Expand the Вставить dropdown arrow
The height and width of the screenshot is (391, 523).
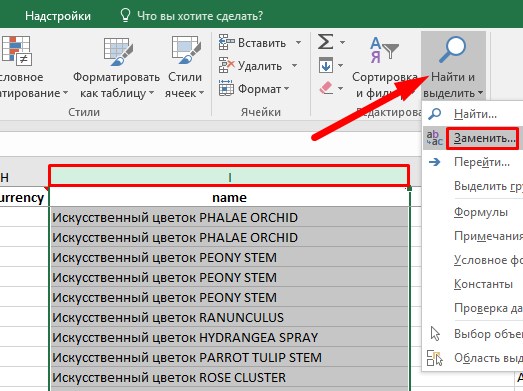[298, 43]
